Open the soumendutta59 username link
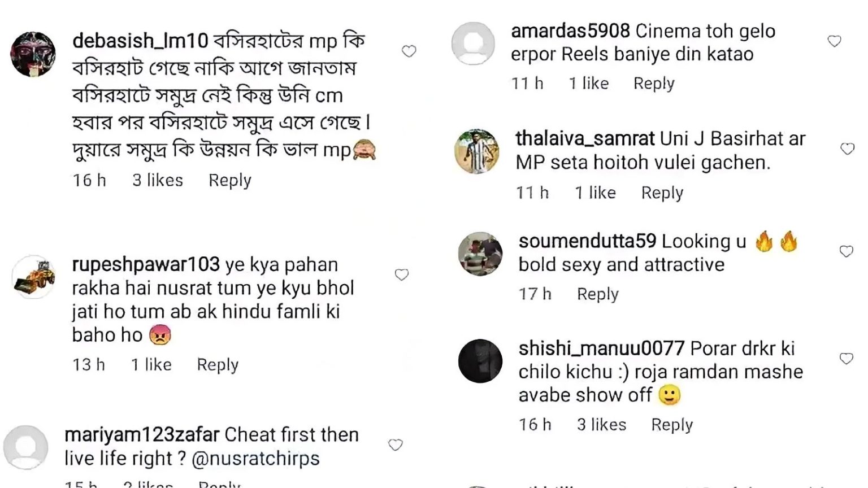The height and width of the screenshot is (488, 868). tap(587, 241)
